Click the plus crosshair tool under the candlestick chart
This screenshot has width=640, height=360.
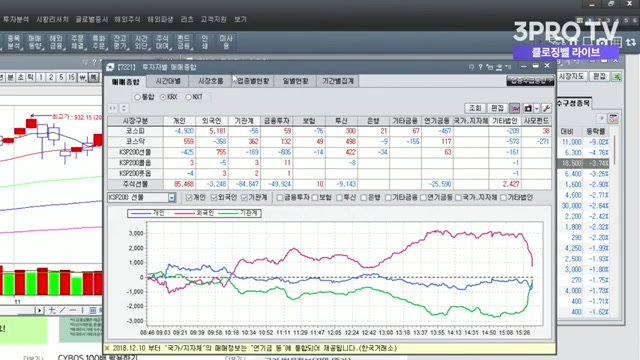(x=52, y=310)
